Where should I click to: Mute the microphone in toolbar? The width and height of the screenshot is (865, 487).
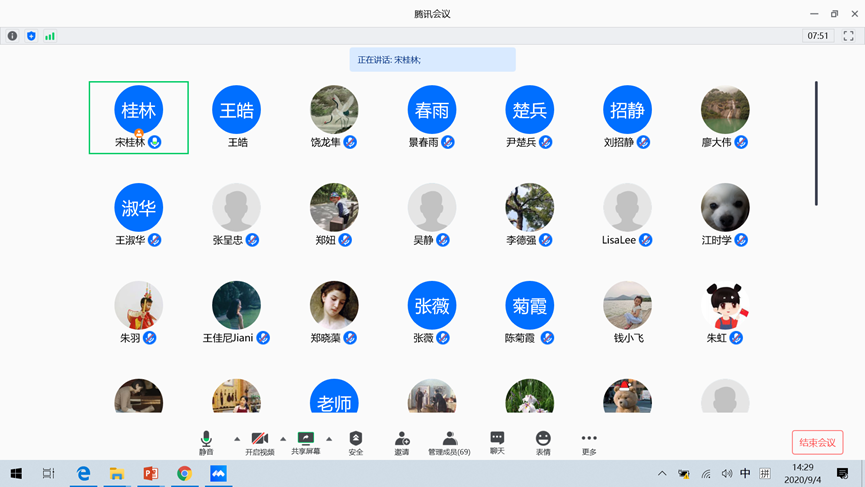pos(206,442)
